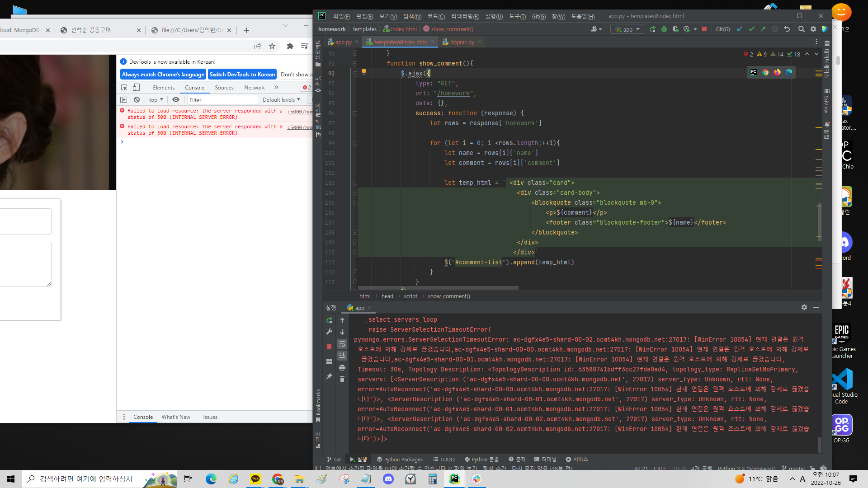Open Chrome tab search chevron

pos(285,25)
